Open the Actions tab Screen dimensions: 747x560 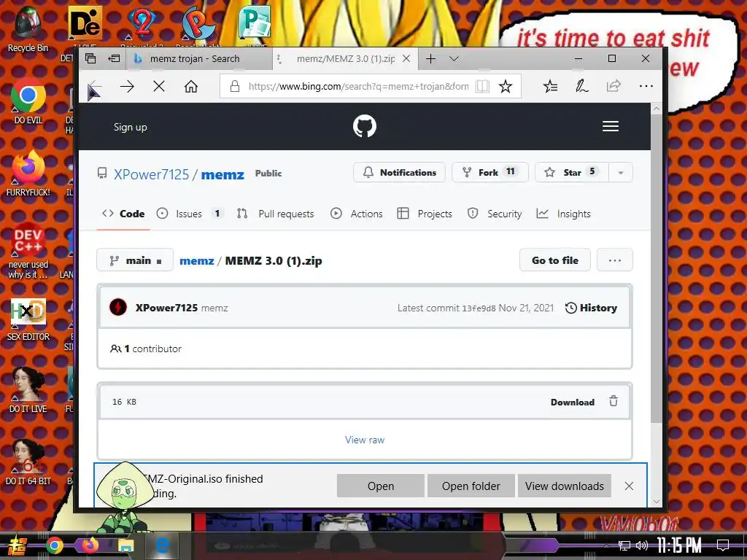click(356, 214)
